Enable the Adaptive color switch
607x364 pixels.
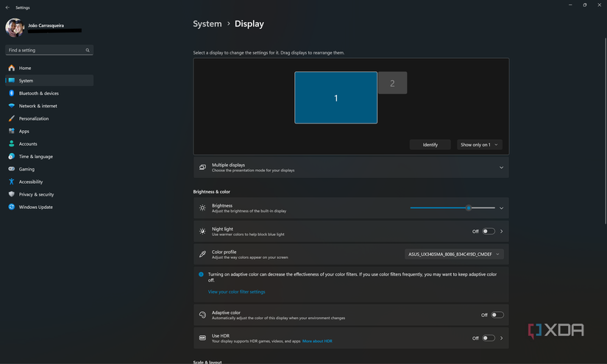tap(497, 315)
